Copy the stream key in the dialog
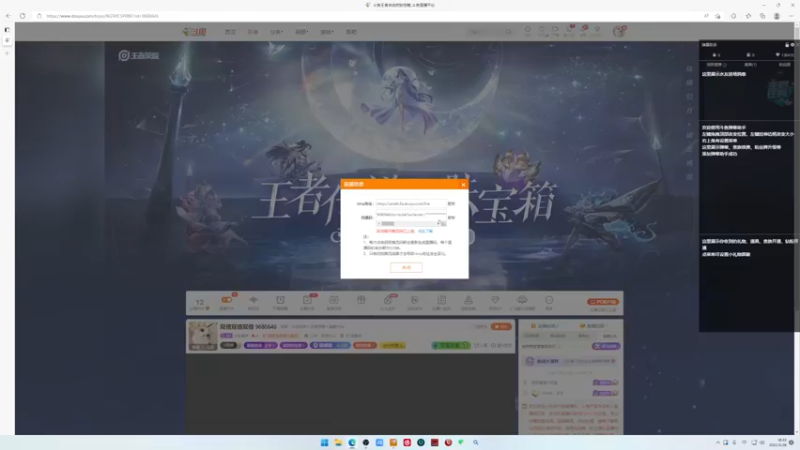Image resolution: width=800 pixels, height=450 pixels. click(451, 217)
